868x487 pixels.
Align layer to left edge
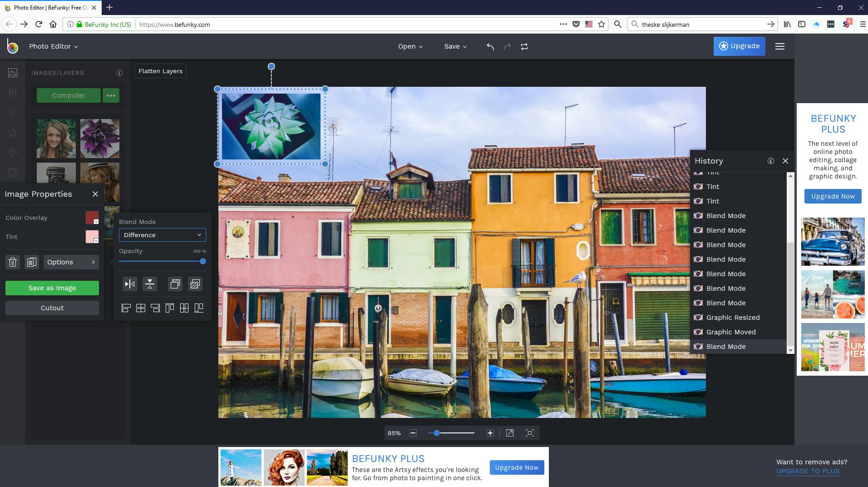tap(126, 308)
